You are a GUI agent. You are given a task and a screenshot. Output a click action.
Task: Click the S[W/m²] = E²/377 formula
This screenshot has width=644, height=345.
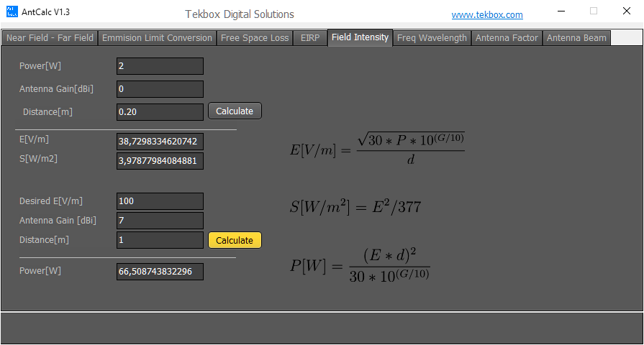[x=355, y=206]
